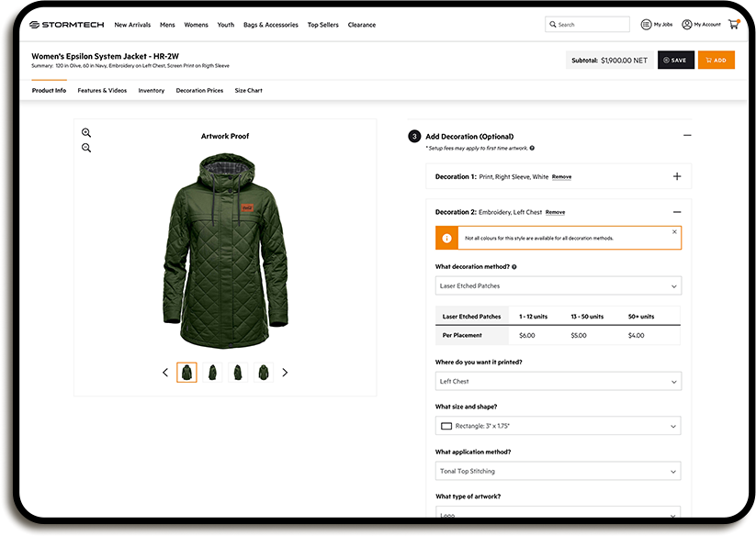Click the Save button
The width and height of the screenshot is (756, 536).
(x=676, y=60)
